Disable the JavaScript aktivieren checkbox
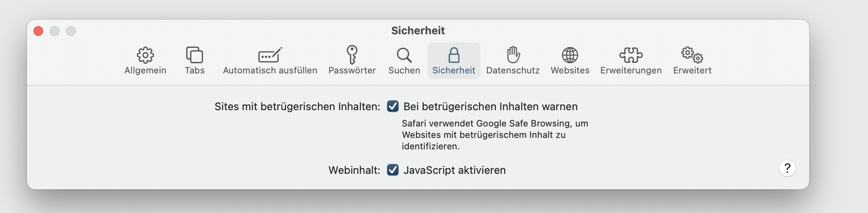The width and height of the screenshot is (868, 213). 393,170
